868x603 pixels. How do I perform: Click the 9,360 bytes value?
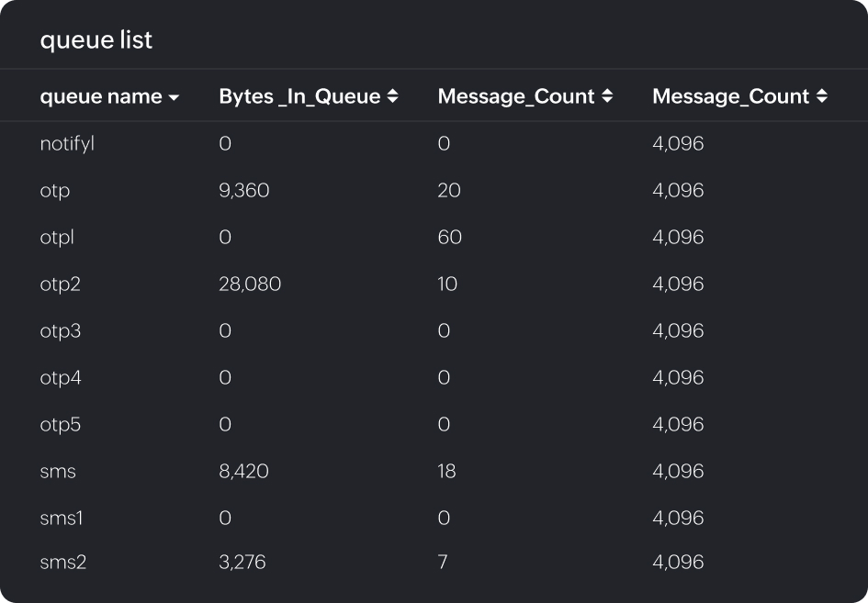coord(244,191)
